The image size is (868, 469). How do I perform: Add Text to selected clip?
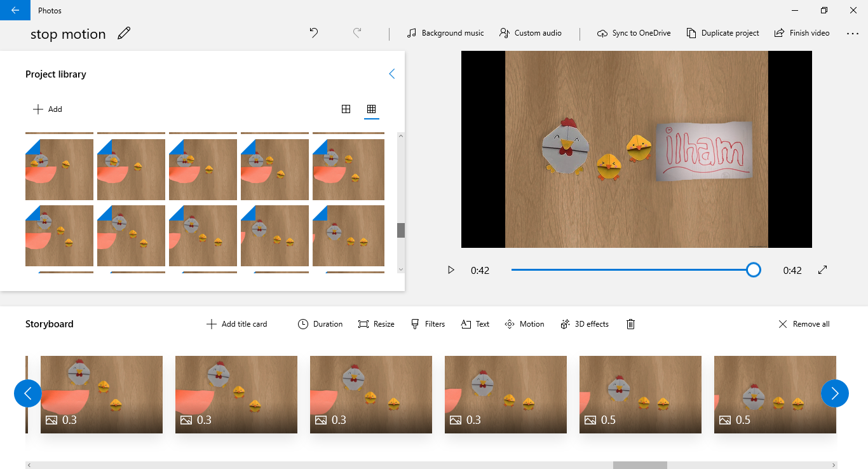pos(475,324)
